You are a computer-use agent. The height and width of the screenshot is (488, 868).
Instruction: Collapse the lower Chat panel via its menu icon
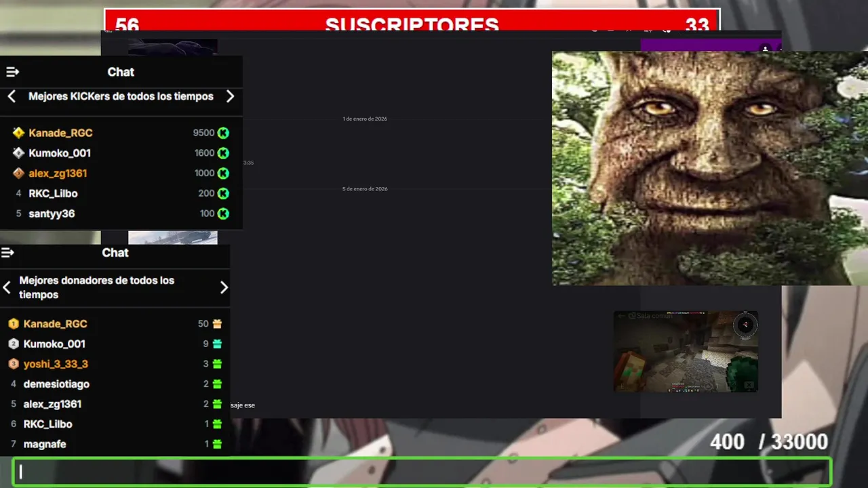click(x=7, y=253)
